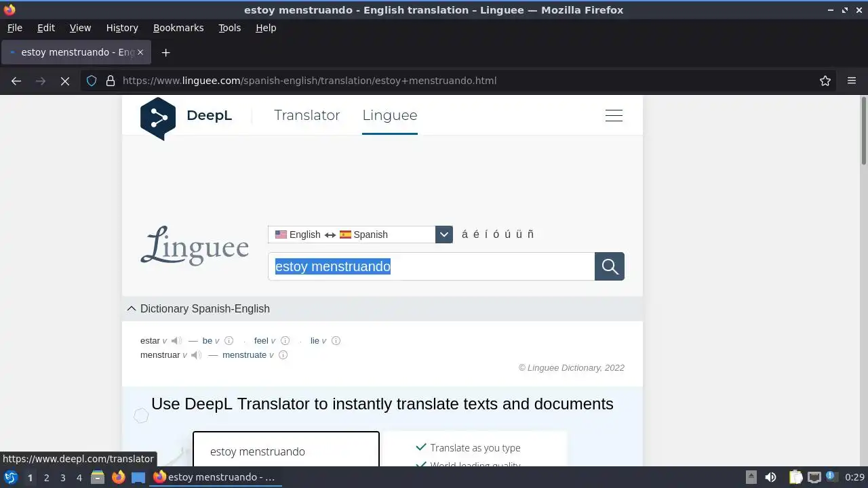Open Firefox application menu
The height and width of the screenshot is (488, 868).
(x=852, y=81)
